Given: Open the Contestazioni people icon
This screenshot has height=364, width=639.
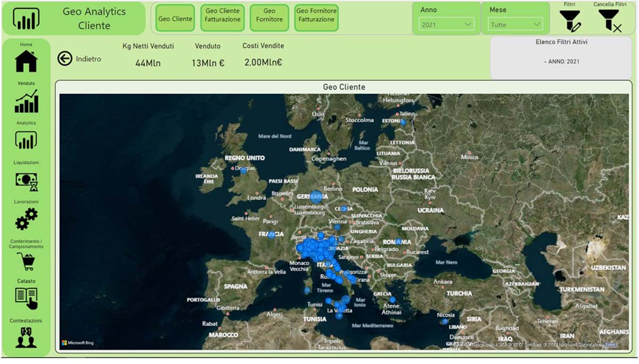Looking at the screenshot, I should pos(26,338).
